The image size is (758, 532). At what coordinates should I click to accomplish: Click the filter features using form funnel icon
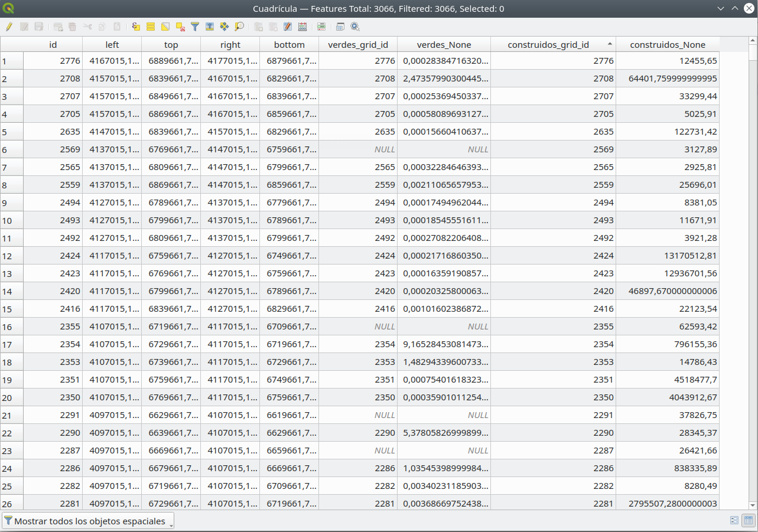point(194,27)
